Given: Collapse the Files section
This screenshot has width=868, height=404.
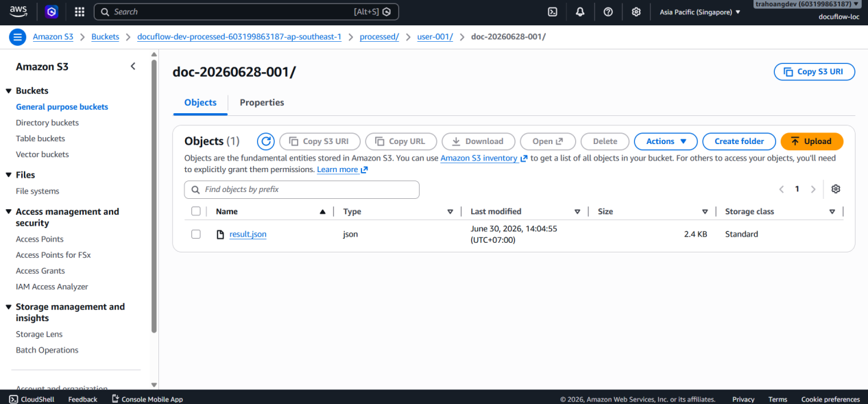Looking at the screenshot, I should pos(9,175).
